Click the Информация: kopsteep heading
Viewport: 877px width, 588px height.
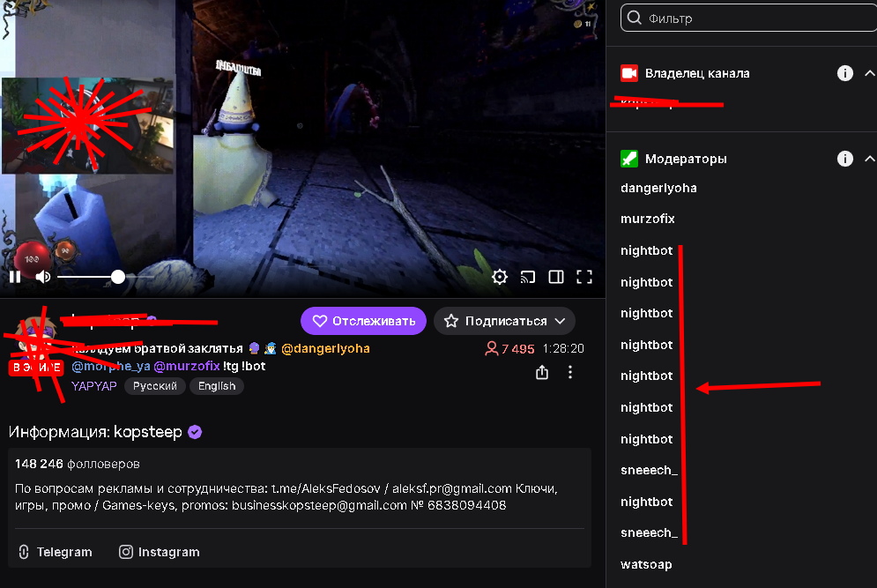(x=95, y=432)
